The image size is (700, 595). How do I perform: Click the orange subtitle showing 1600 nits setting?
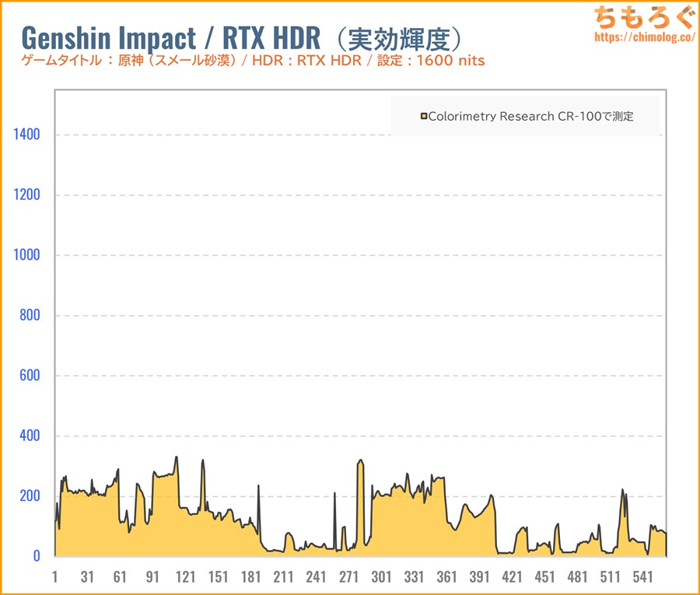click(253, 60)
